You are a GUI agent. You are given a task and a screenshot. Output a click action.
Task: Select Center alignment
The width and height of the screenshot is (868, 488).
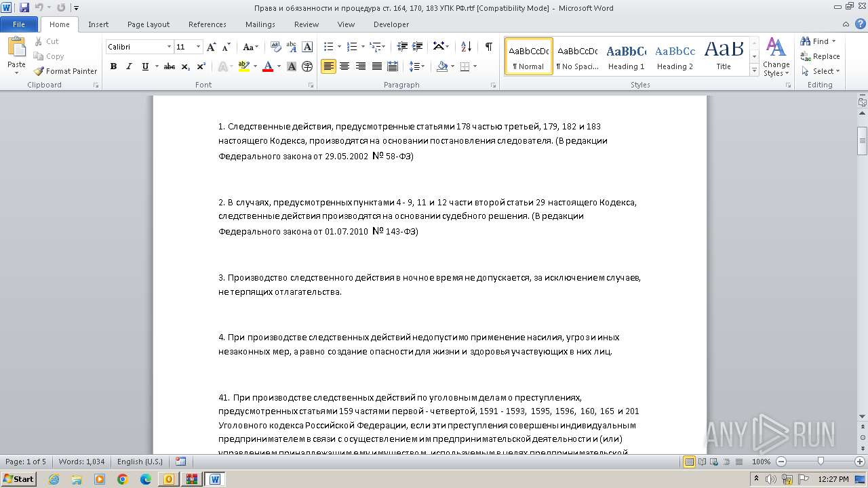tap(344, 66)
